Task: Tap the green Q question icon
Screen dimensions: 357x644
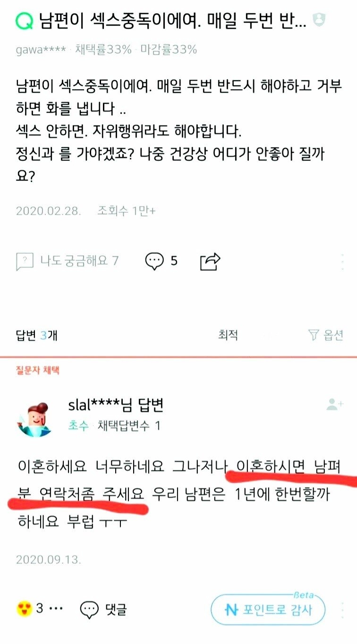Action: (23, 19)
